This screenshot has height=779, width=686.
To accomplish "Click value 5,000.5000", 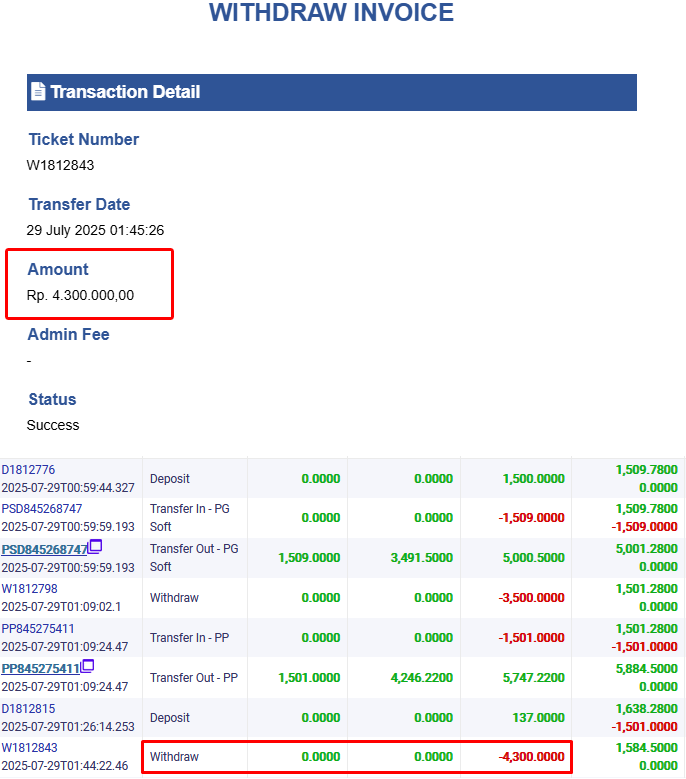I will [x=534, y=558].
